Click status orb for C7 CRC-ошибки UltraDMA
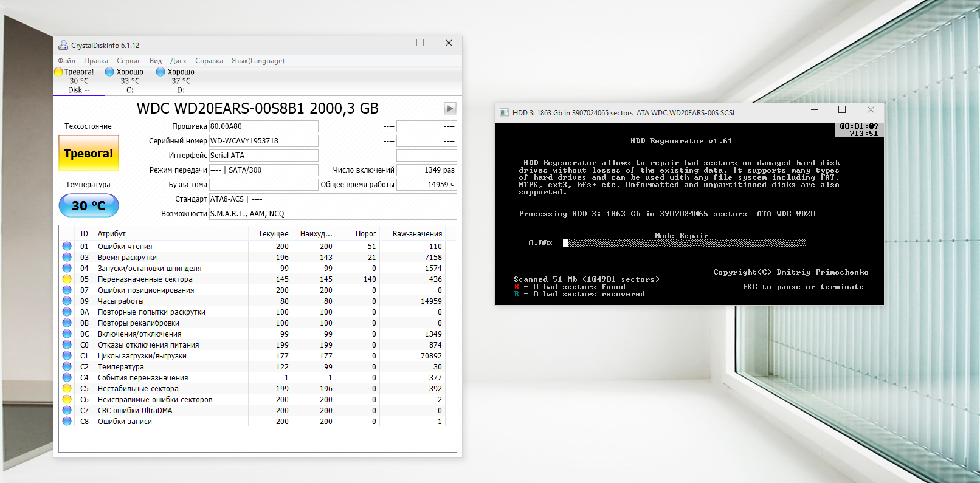Viewport: 980px width, 483px height. tap(67, 410)
